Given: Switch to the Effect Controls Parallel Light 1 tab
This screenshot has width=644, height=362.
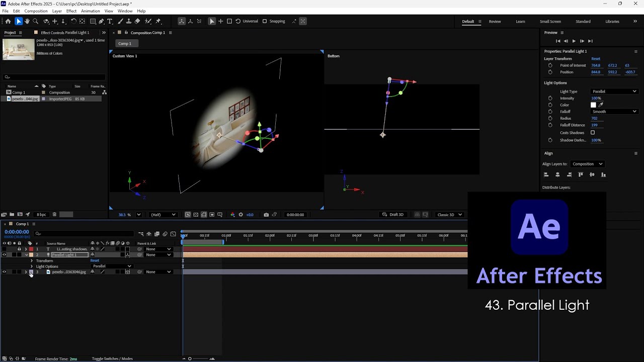Looking at the screenshot, I should 65,33.
